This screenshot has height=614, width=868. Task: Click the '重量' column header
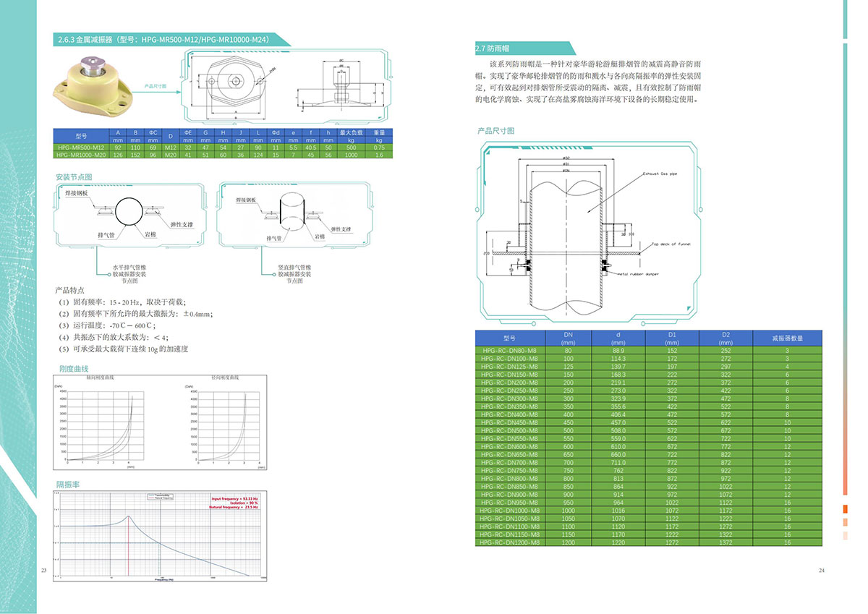click(379, 133)
